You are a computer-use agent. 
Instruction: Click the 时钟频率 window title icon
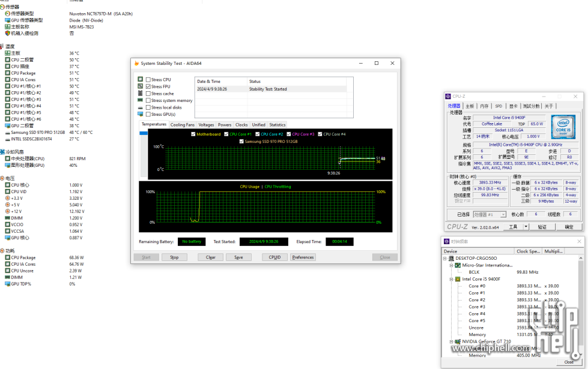tap(447, 242)
